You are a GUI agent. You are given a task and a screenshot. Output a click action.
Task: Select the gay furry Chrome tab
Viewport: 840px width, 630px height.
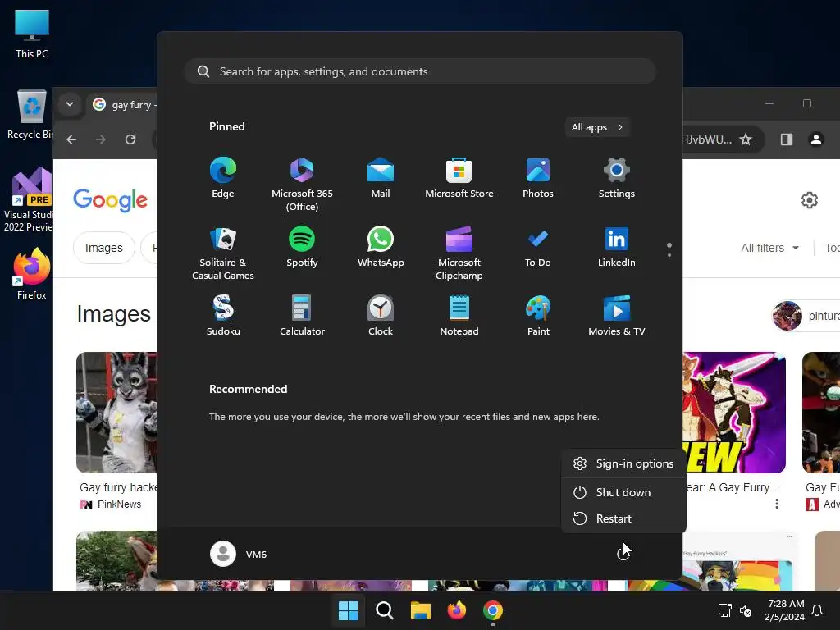(123, 104)
